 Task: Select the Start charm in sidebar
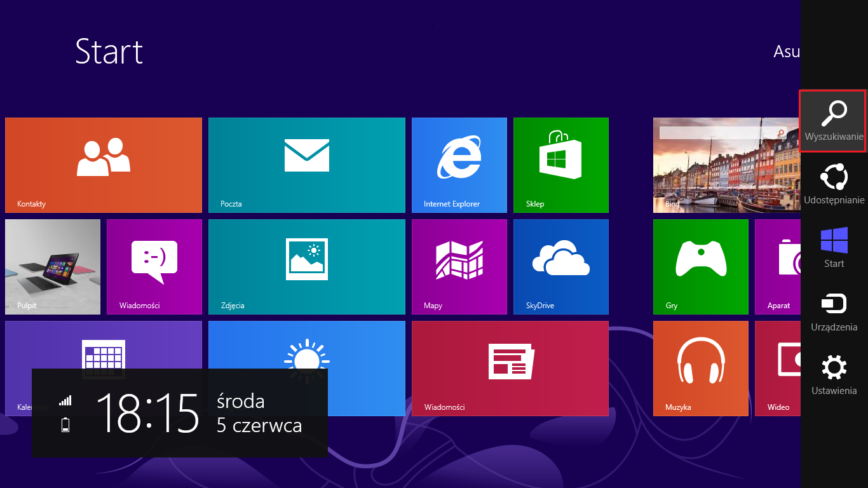[834, 248]
